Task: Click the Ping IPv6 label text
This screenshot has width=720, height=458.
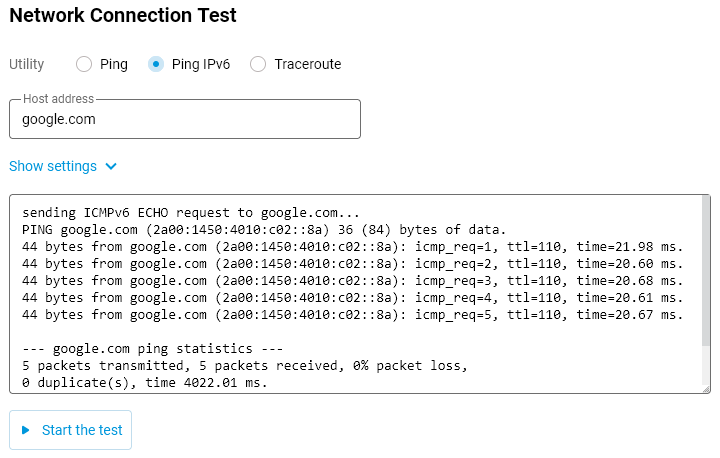Action: (x=201, y=64)
